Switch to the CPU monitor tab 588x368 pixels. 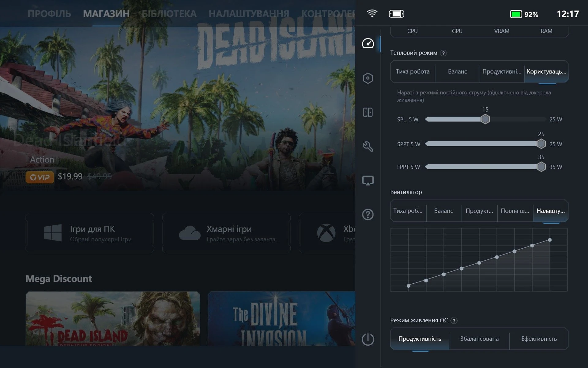coord(413,31)
